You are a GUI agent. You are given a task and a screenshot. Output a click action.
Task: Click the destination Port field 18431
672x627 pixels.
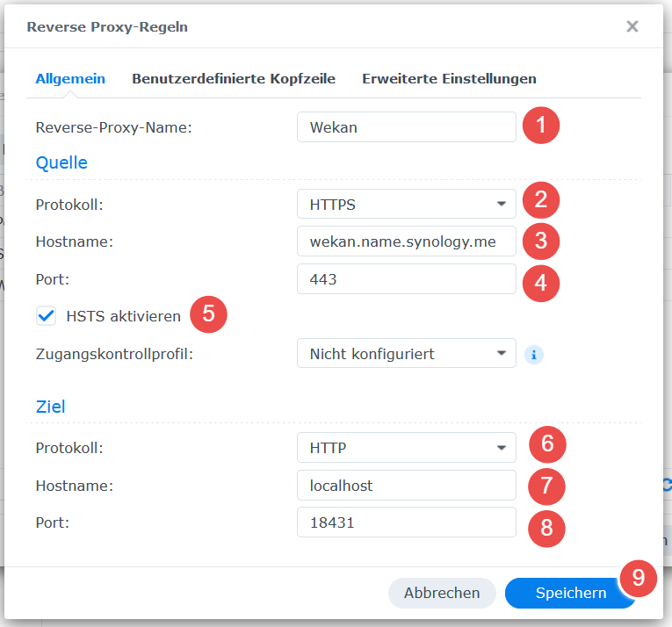point(407,522)
